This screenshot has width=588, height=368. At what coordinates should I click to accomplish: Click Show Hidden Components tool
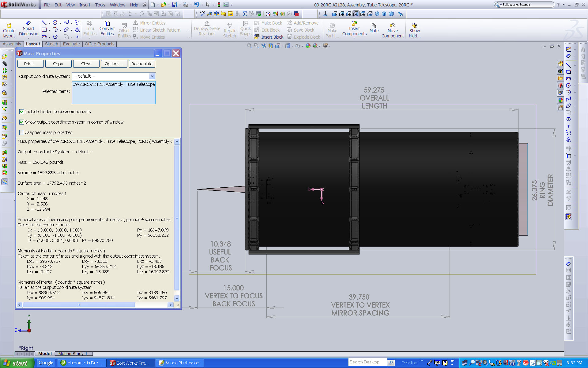[415, 30]
